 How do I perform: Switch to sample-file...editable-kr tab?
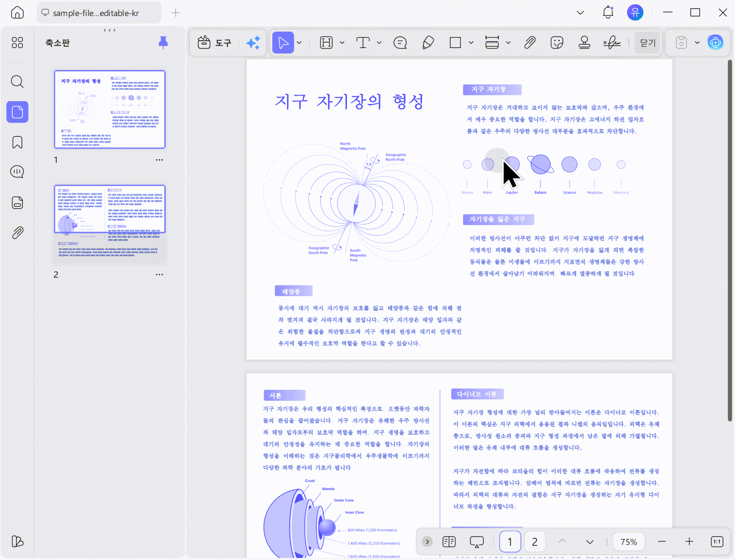pos(99,13)
